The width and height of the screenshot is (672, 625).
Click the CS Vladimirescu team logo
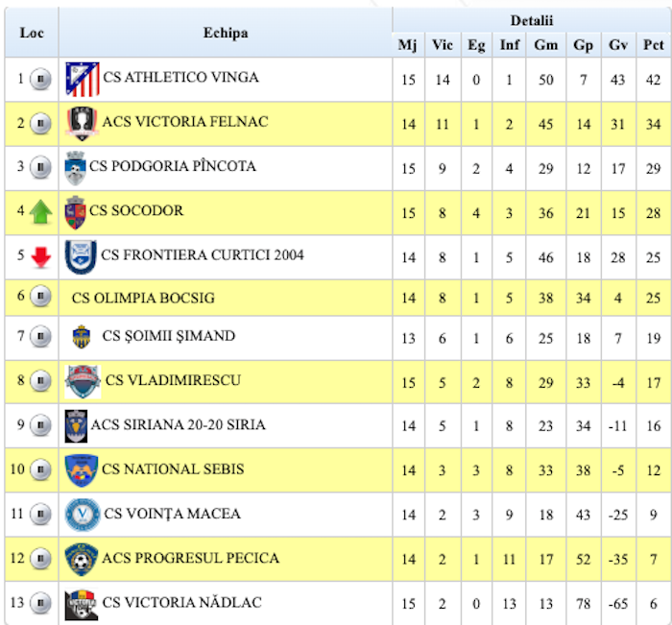coord(83,382)
